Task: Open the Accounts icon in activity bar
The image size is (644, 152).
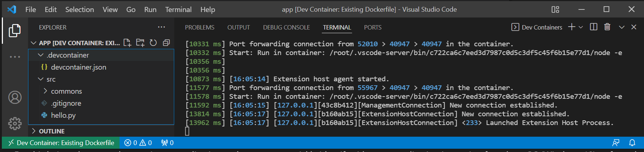Action: [x=15, y=97]
